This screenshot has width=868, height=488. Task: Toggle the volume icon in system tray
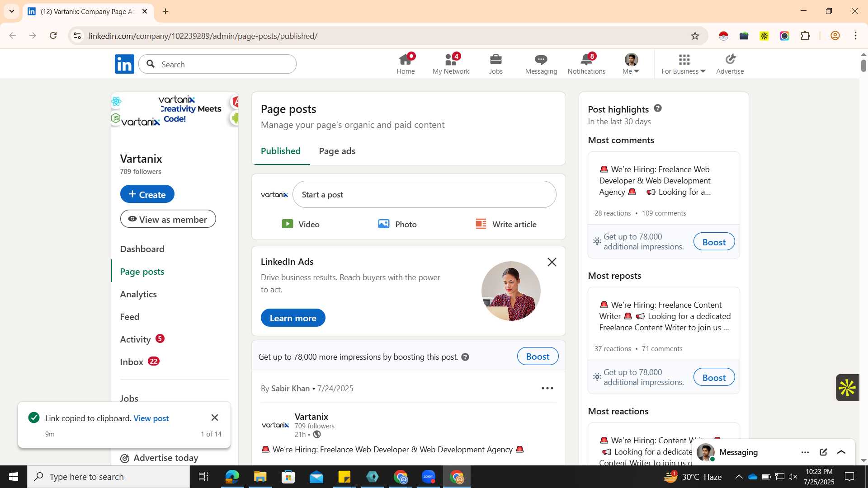[793, 477]
